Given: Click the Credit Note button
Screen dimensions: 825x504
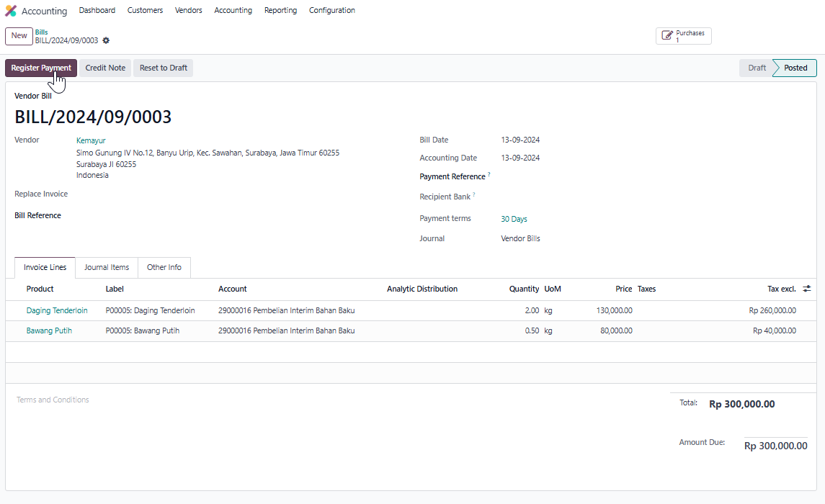Looking at the screenshot, I should click(105, 68).
